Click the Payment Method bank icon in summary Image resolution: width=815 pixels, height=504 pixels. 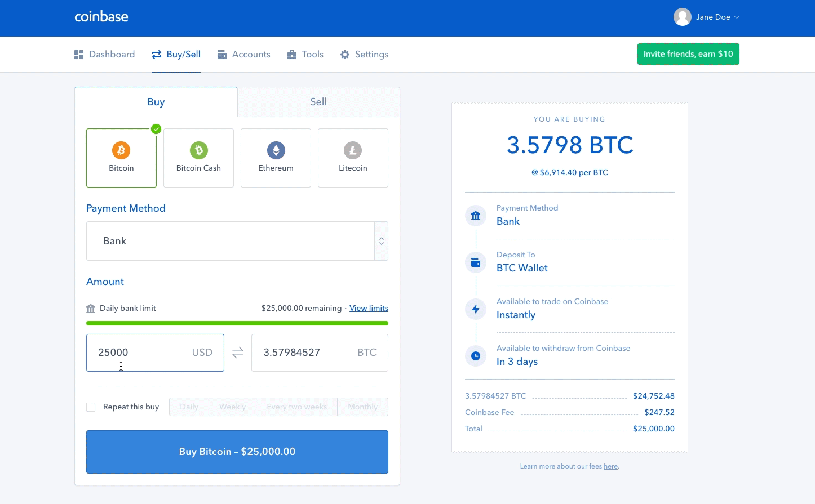(x=476, y=216)
